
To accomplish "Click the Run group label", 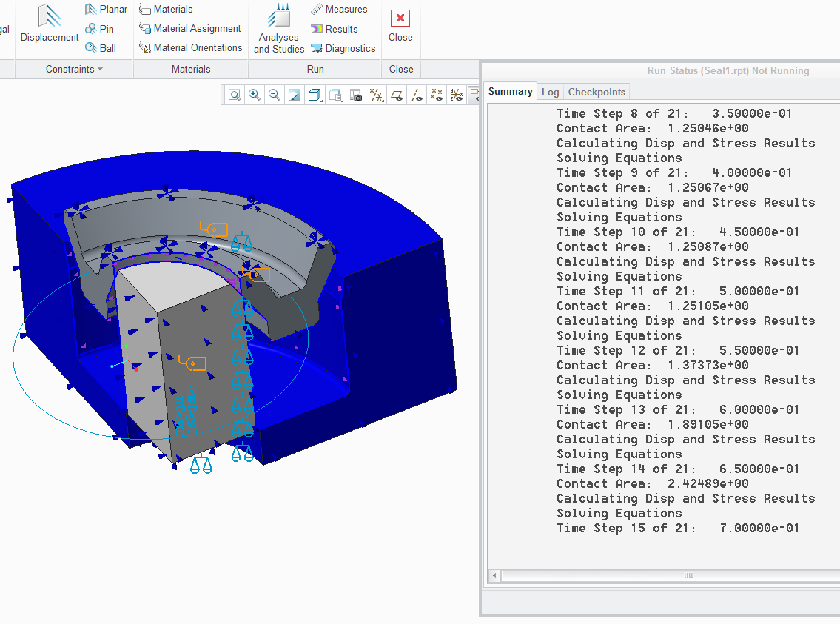I will coord(315,69).
